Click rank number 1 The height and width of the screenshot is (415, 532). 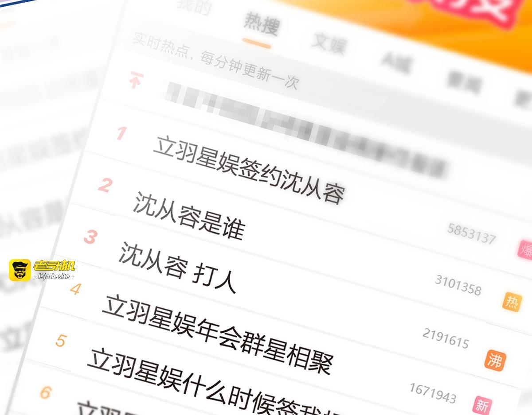(121, 133)
